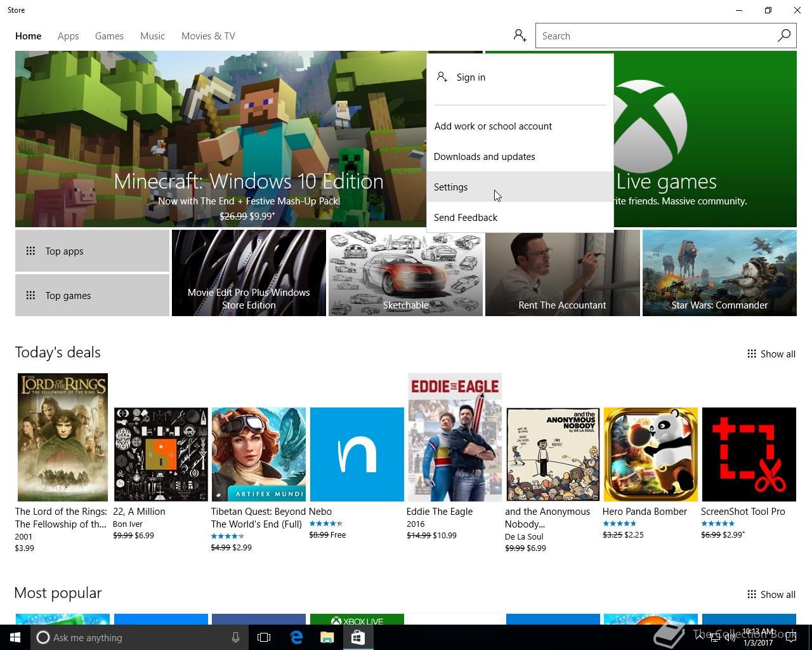Click Sign in person icon in menu
This screenshot has height=650, width=812.
[442, 77]
